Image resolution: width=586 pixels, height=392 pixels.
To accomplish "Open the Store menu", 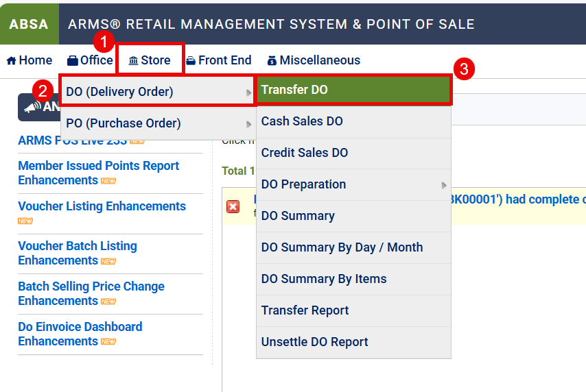I will (x=150, y=60).
